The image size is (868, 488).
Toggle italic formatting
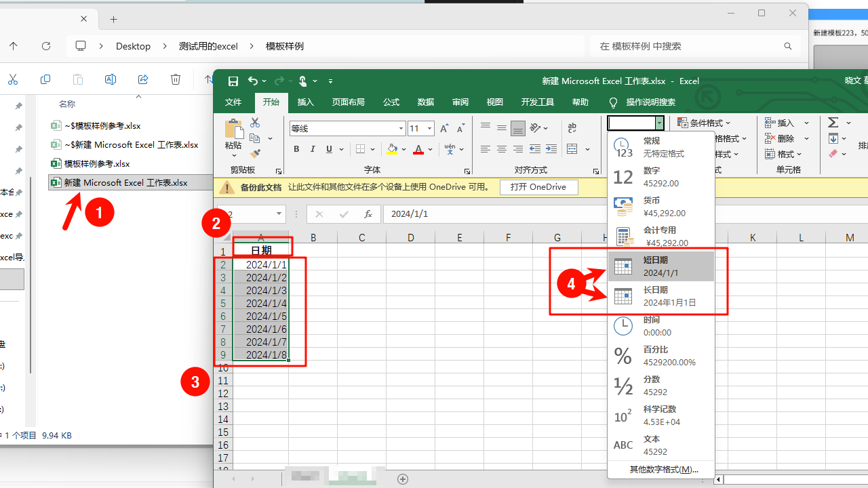coord(313,149)
